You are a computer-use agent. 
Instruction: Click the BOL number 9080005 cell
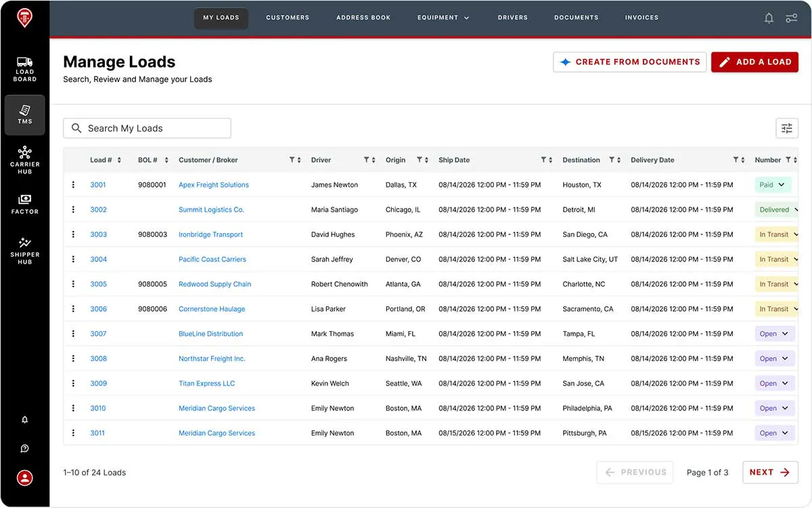tap(152, 284)
